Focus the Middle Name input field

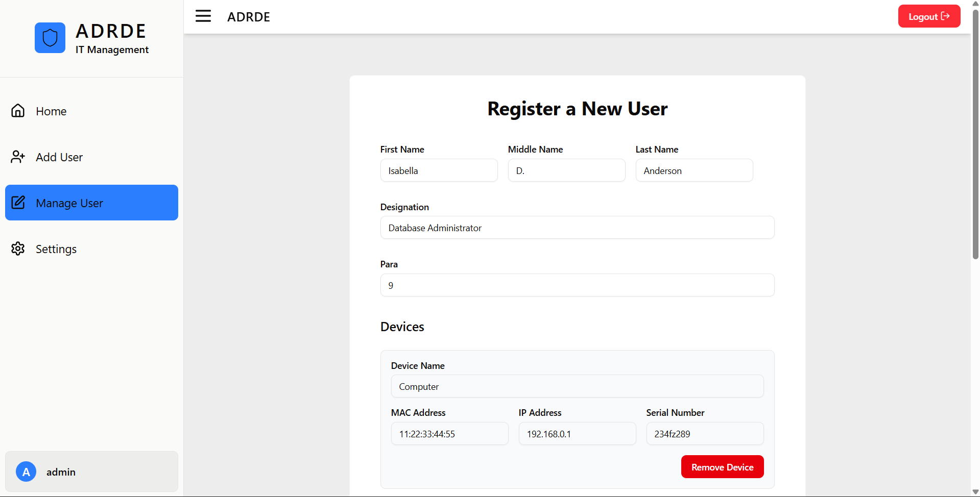[x=566, y=170]
